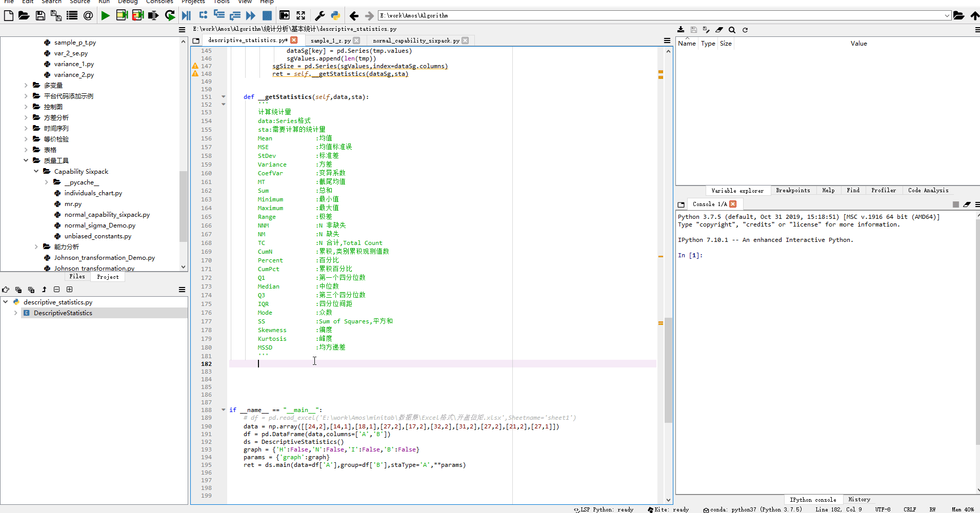Switch to normal_capability_sixpack.py tab
Viewport: 980px width, 513px height.
click(x=416, y=40)
